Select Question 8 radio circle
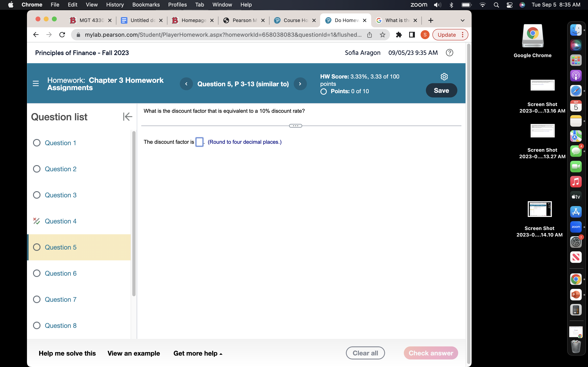This screenshot has width=588, height=367. pyautogui.click(x=37, y=325)
